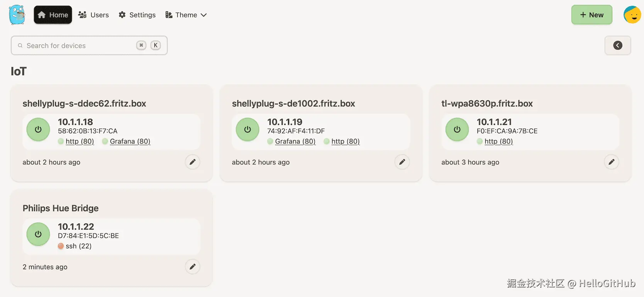Toggle power button for 10.1.1.19
Image resolution: width=644 pixels, height=297 pixels.
[x=247, y=130]
